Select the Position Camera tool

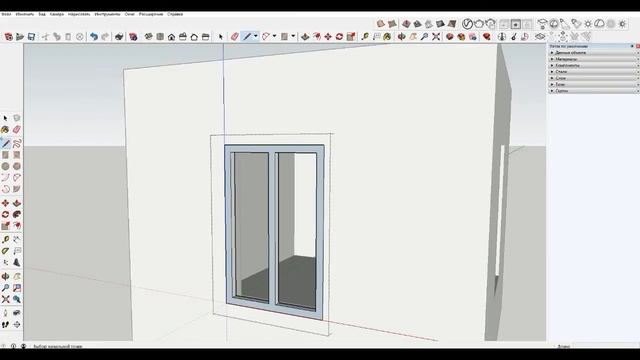tap(5, 313)
